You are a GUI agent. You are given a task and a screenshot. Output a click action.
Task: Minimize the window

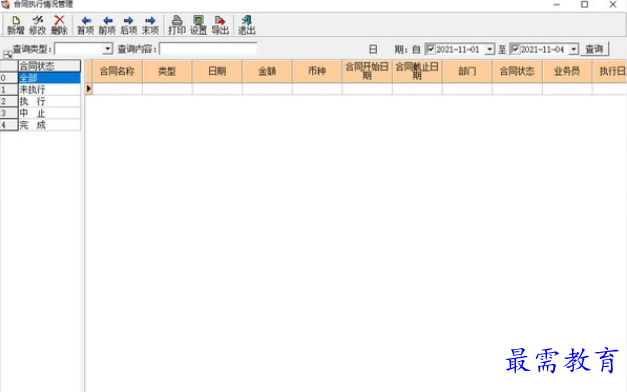coord(557,4)
